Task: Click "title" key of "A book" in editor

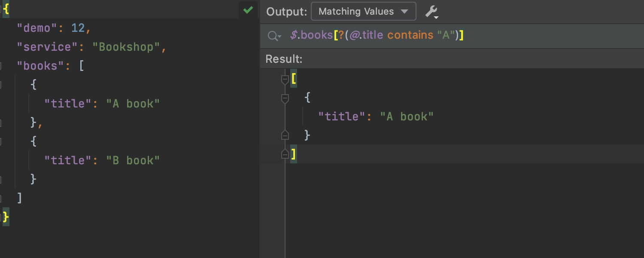Action: [68, 104]
